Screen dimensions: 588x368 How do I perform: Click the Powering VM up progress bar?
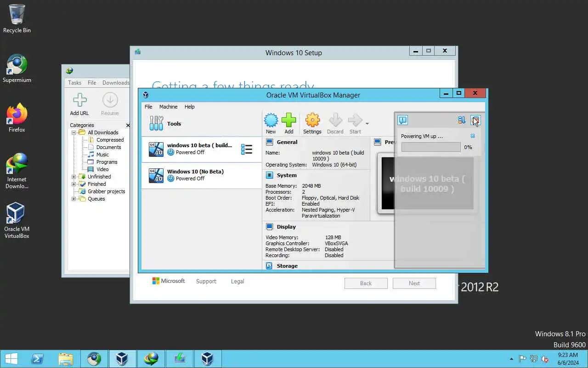click(431, 147)
